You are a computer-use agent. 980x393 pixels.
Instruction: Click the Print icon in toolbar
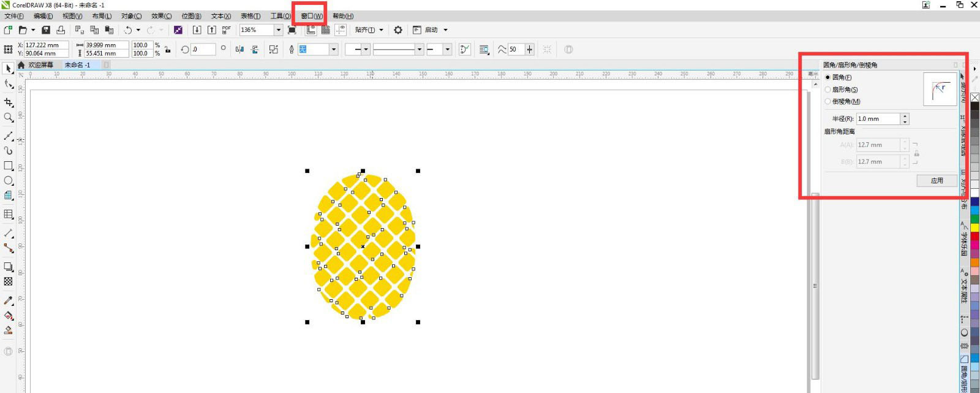coord(61,30)
